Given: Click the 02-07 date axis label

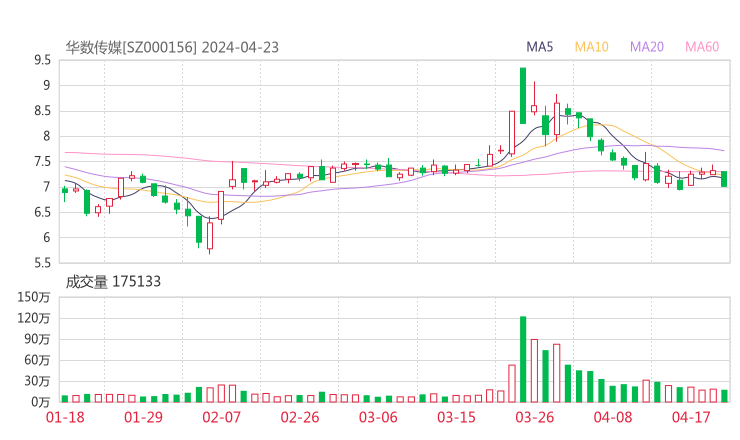Looking at the screenshot, I should 221,417.
